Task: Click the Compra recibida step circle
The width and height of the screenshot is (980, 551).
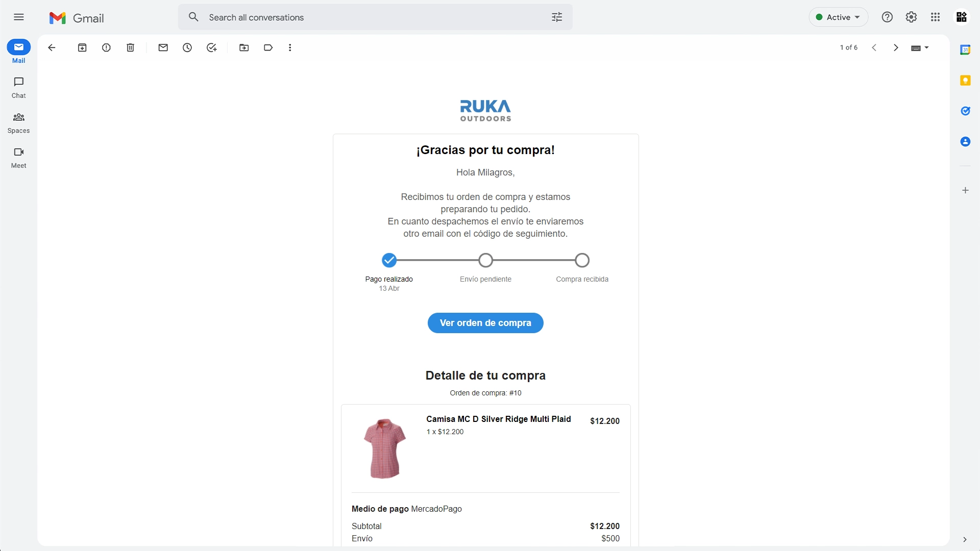Action: 582,261
